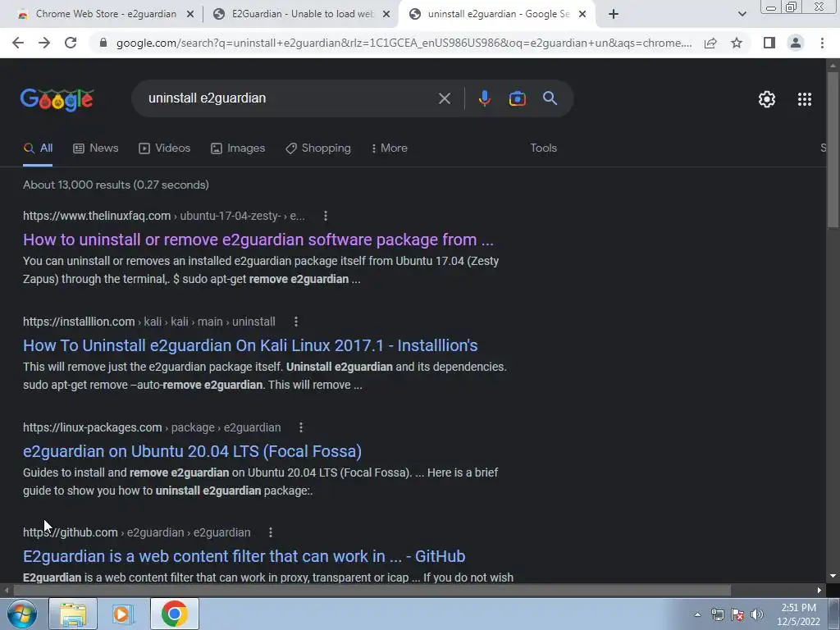Click the Chrome taskbar icon
Image resolution: width=840 pixels, height=630 pixels.
[x=175, y=614]
